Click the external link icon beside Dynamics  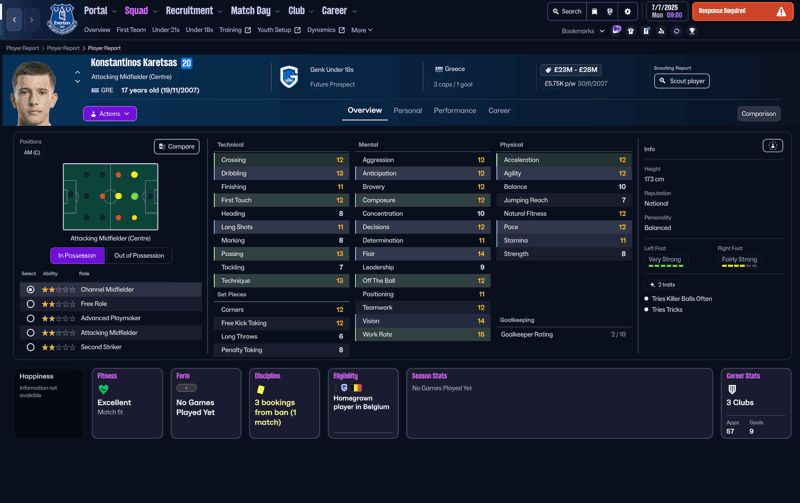[342, 30]
